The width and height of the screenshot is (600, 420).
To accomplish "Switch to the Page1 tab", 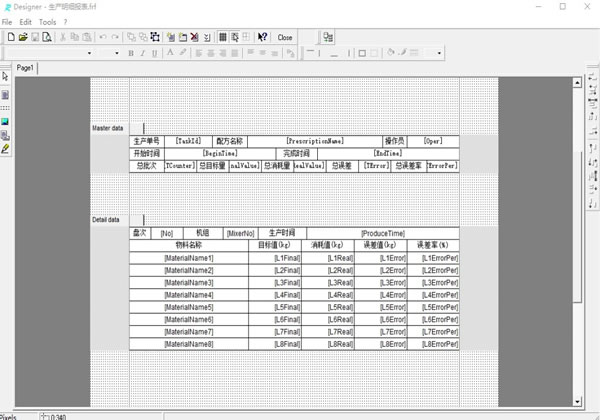I will [25, 67].
